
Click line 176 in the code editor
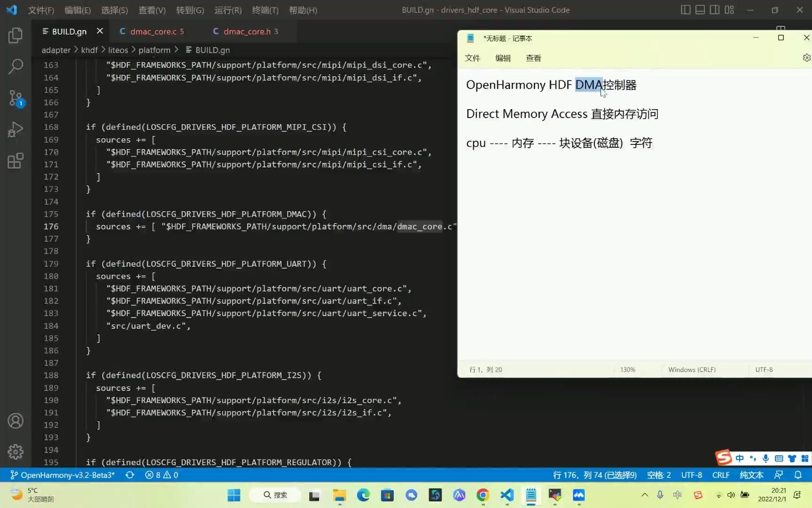pos(275,226)
